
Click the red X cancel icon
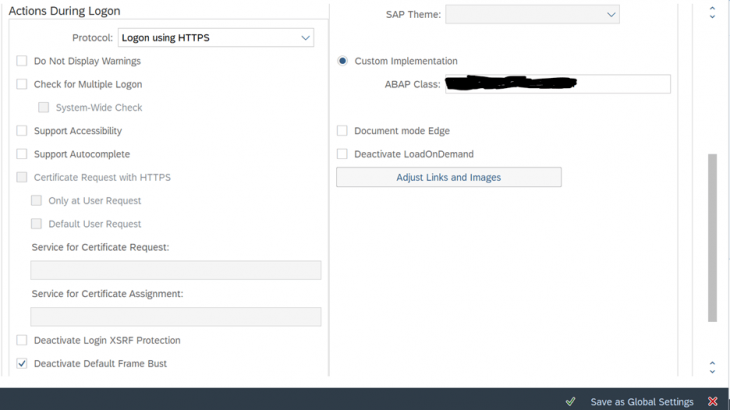[x=712, y=401]
